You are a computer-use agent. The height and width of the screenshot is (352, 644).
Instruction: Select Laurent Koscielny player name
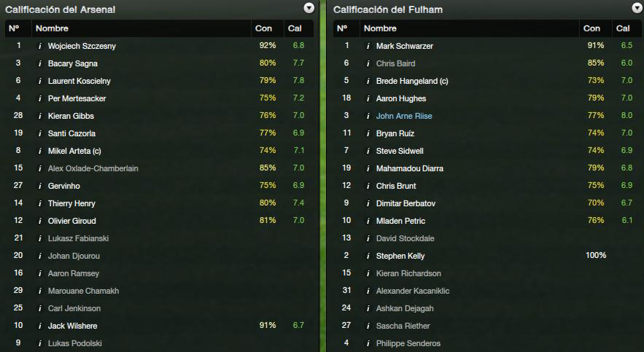coord(79,81)
